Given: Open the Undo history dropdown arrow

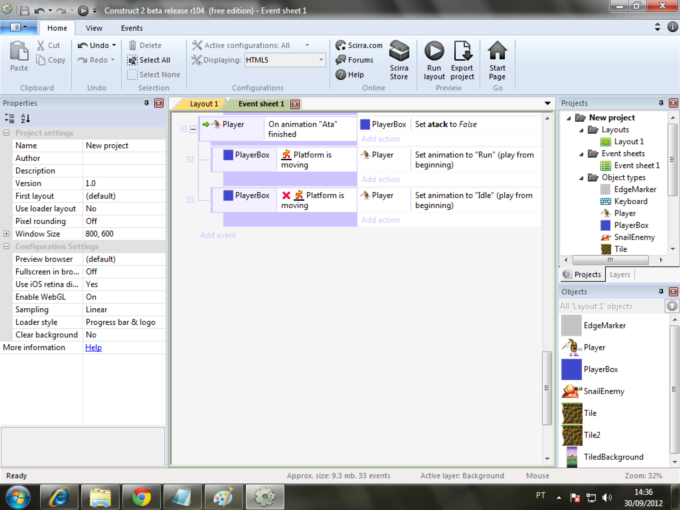Looking at the screenshot, I should (114, 45).
